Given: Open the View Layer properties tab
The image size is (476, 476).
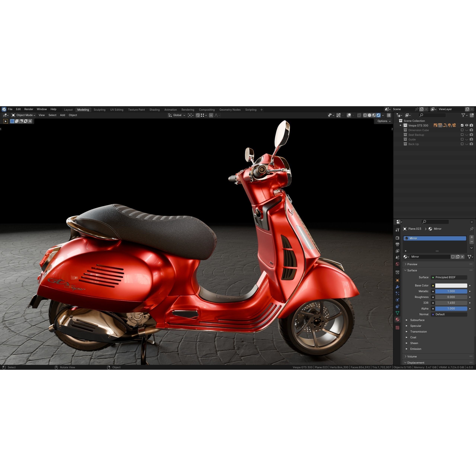Looking at the screenshot, I should [x=397, y=251].
